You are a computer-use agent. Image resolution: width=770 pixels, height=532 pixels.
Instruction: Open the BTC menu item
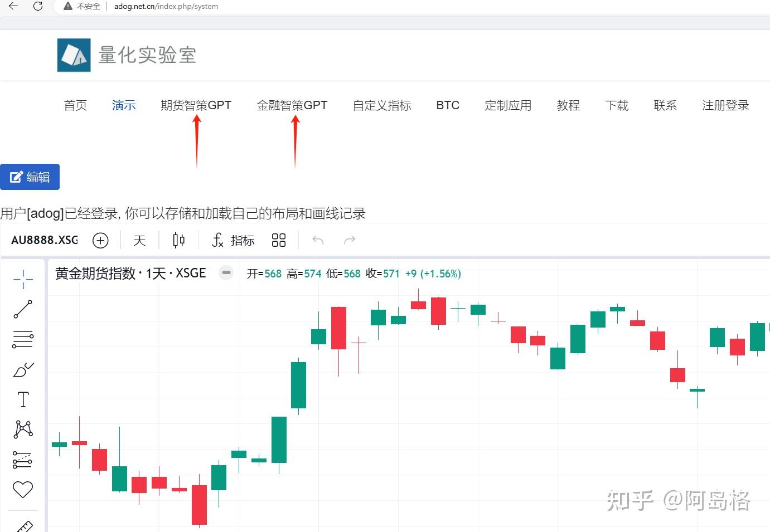[x=448, y=105]
